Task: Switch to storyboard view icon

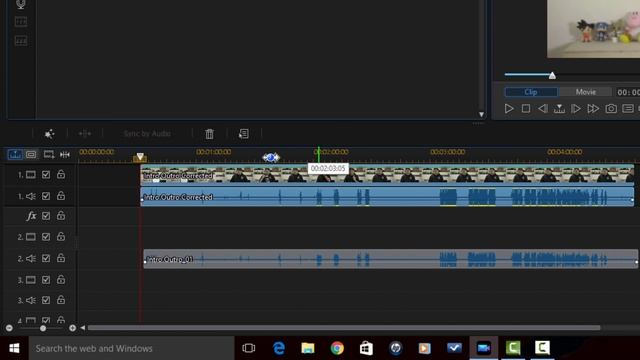Action: pyautogui.click(x=31, y=154)
